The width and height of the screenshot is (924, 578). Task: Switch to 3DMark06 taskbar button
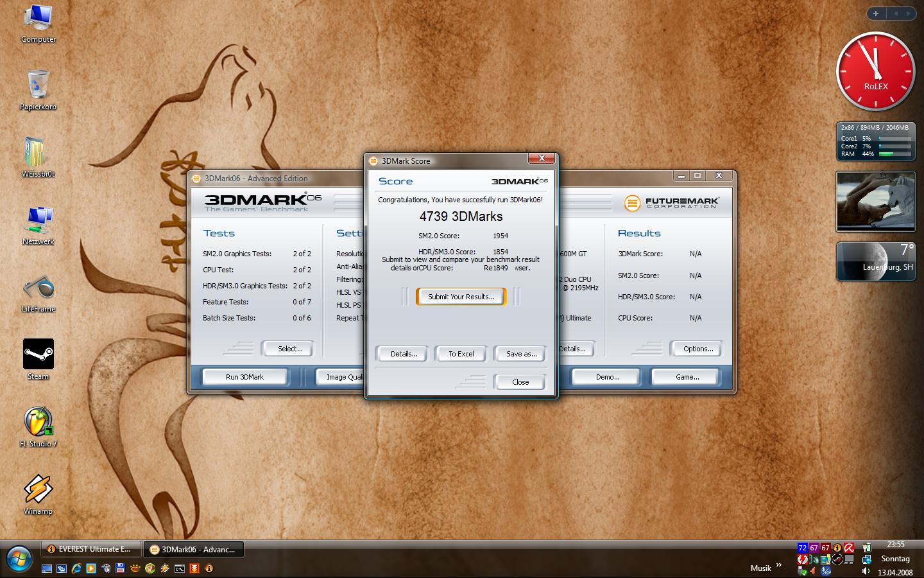click(193, 549)
